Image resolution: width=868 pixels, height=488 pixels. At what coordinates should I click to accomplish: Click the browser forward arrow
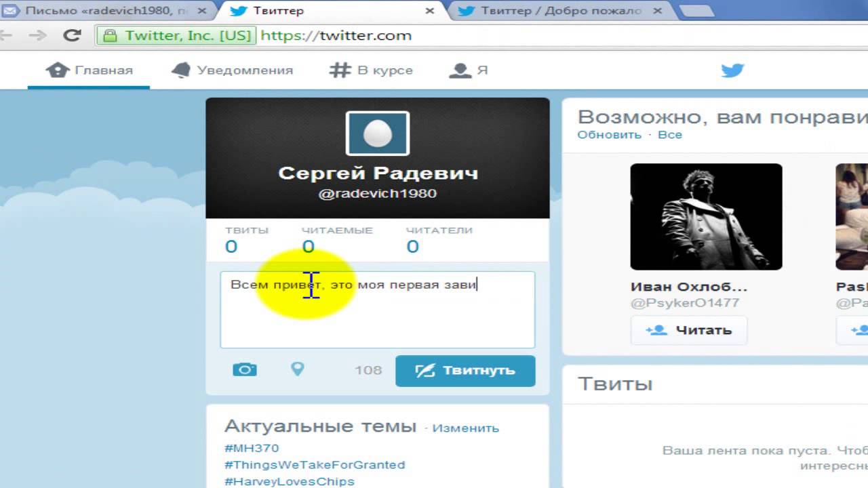39,35
